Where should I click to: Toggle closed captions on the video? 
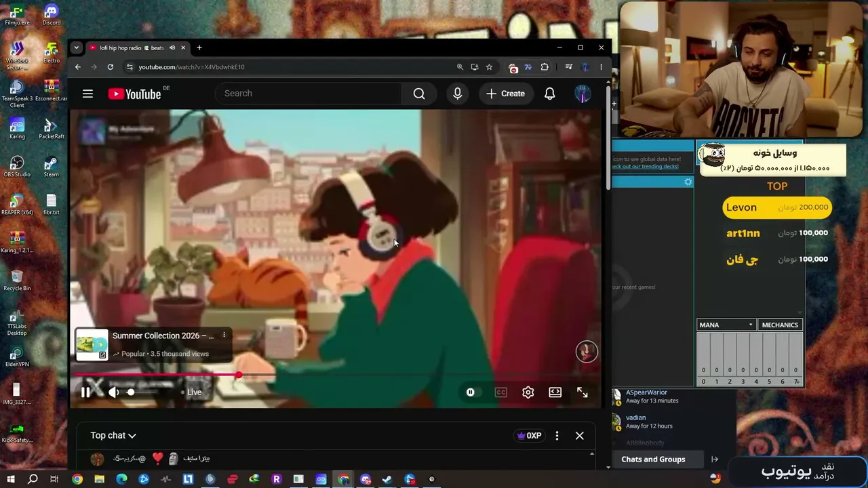[x=501, y=392]
